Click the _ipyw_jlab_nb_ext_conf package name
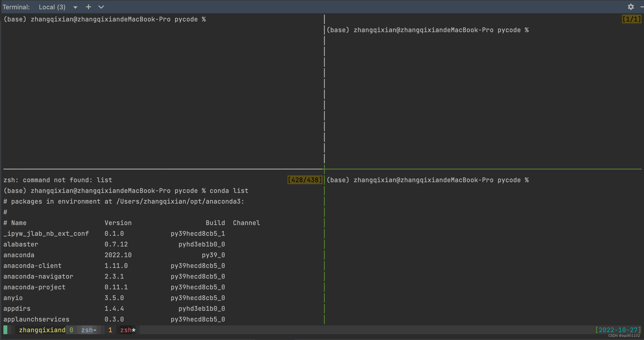This screenshot has width=644, height=340. (46, 234)
